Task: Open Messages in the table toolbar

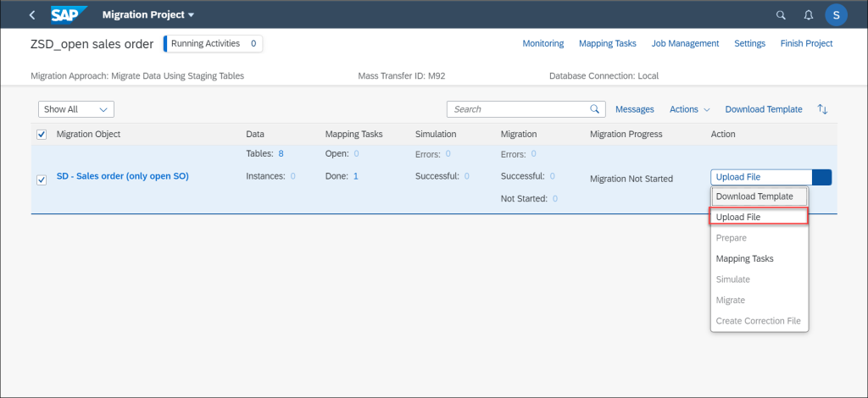Action: [634, 109]
